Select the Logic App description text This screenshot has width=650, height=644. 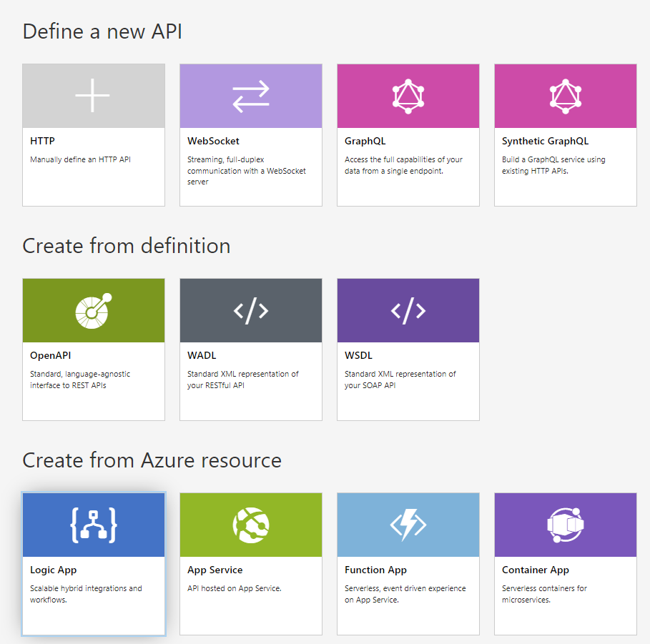[x=86, y=594]
